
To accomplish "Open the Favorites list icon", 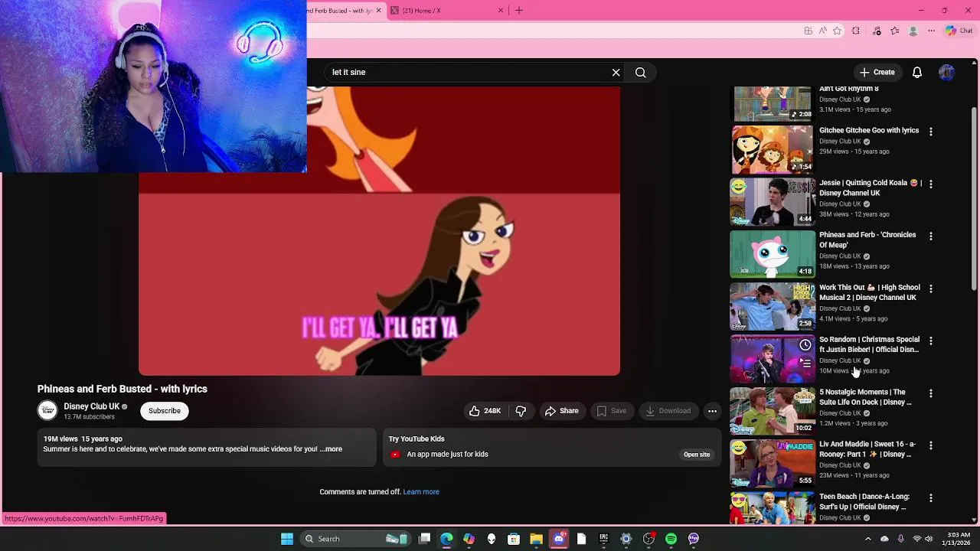I will click(894, 31).
